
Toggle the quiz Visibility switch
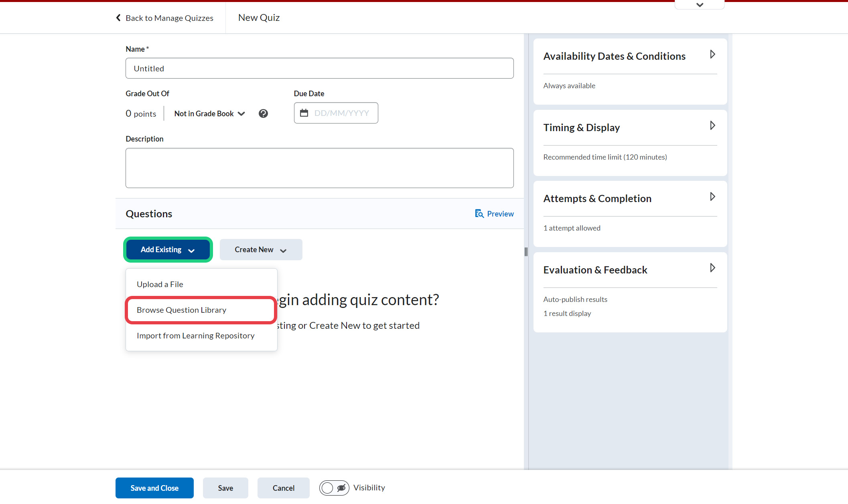(x=334, y=488)
